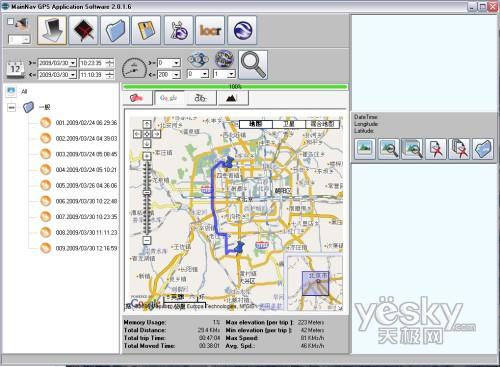
Task: Click the open photo folder icon in photo panel
Action: [x=483, y=149]
